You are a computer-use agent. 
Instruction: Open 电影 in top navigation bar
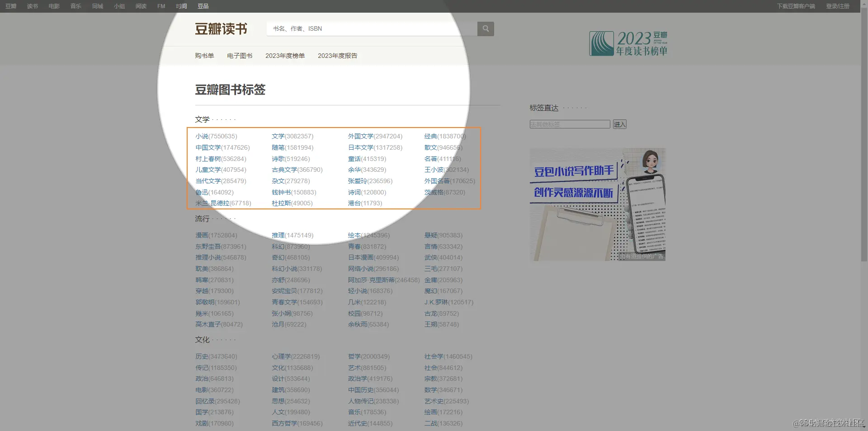pyautogui.click(x=54, y=6)
